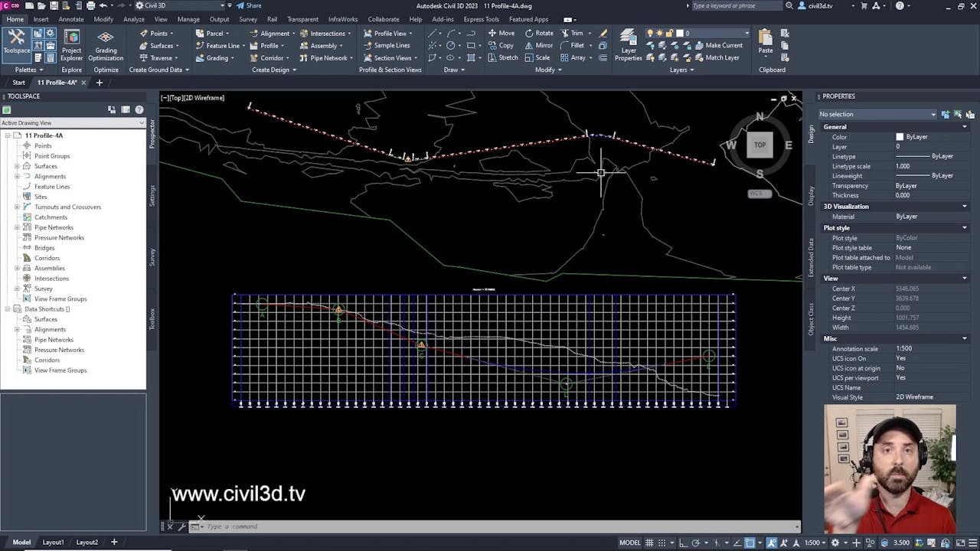Collapse the Data Shortcuts tree node
980x551 pixels.
pos(8,308)
